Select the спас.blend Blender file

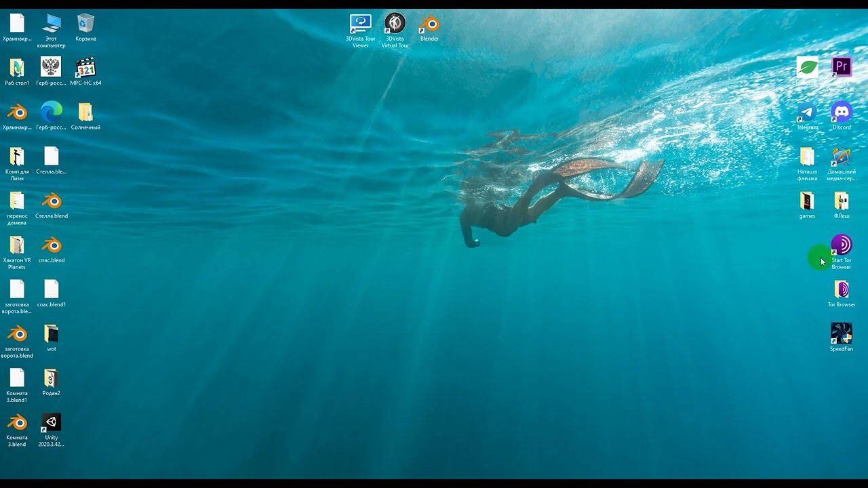(52, 245)
